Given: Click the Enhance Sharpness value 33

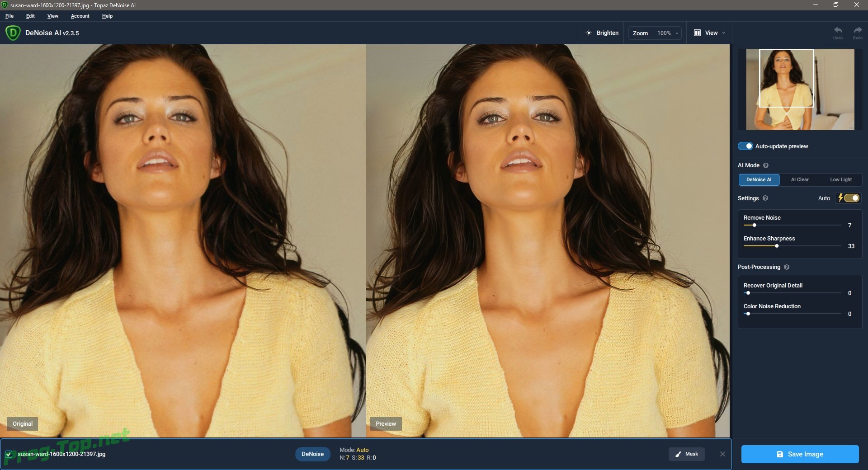Looking at the screenshot, I should (x=851, y=246).
